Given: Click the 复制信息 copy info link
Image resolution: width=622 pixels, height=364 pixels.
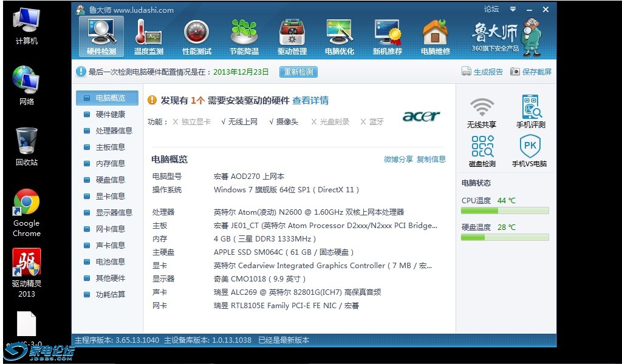Looking at the screenshot, I should 431,159.
